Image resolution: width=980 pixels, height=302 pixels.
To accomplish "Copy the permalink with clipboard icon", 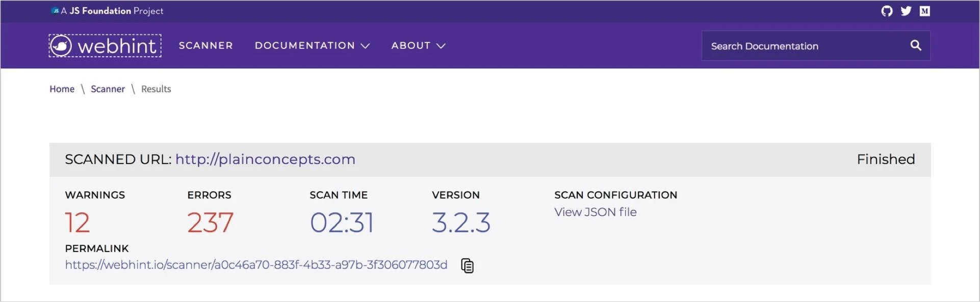I will pos(467,266).
